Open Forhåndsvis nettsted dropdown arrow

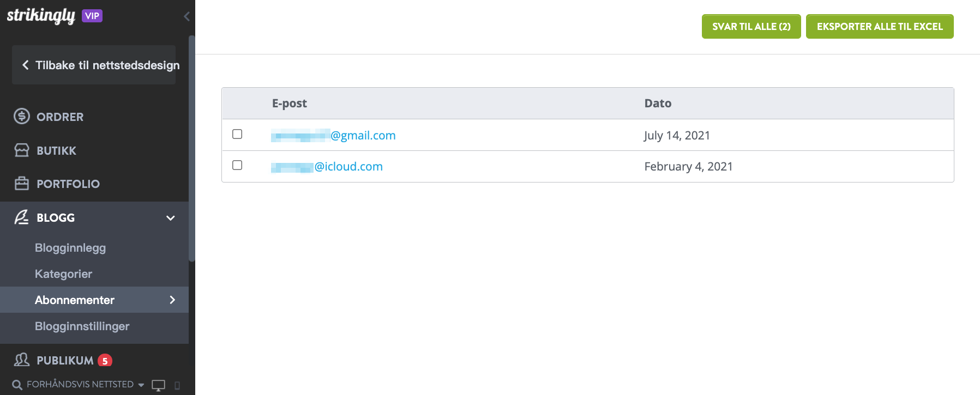(x=141, y=385)
